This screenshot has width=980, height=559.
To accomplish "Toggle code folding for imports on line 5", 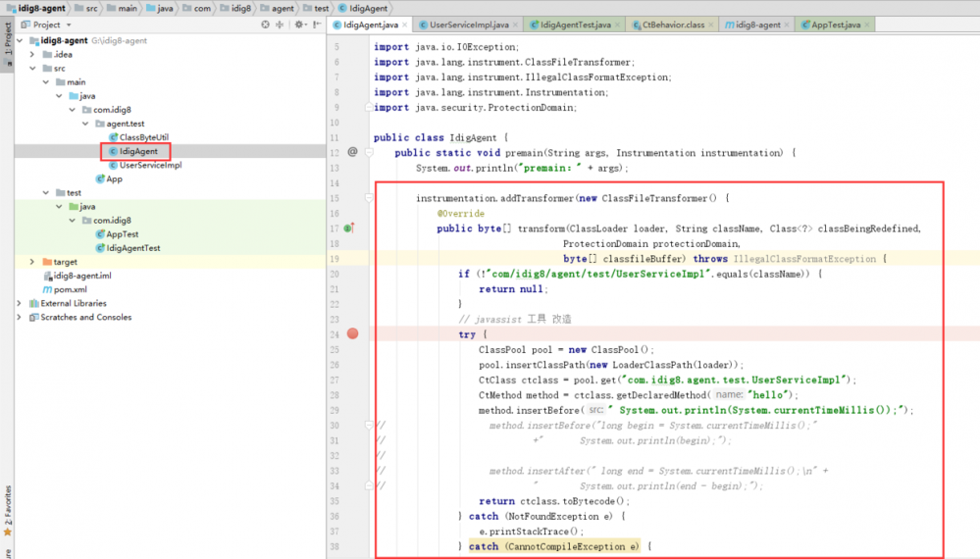I will click(x=369, y=47).
